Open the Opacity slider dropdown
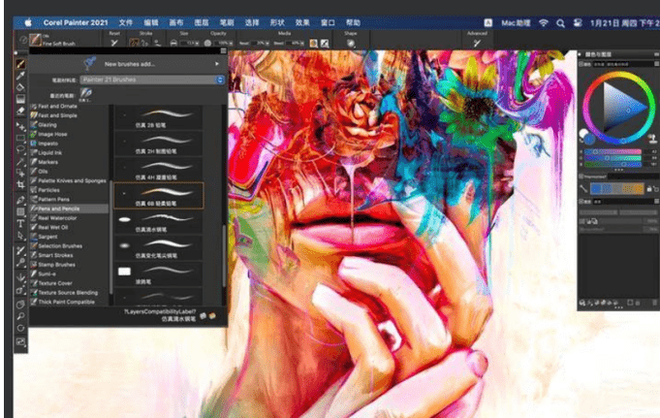The height and width of the screenshot is (418, 660). tap(231, 43)
